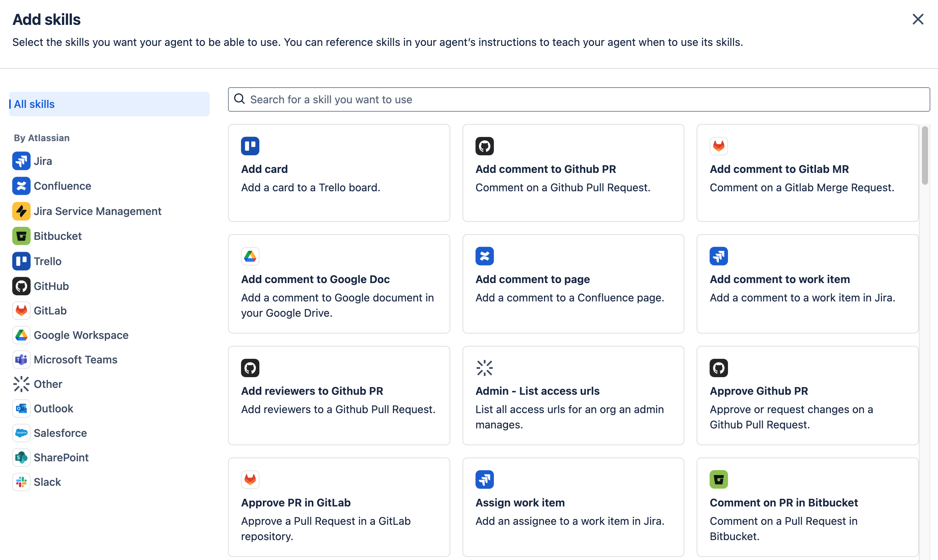The image size is (938, 560).
Task: Filter skills by Jira Service Management
Action: point(98,211)
